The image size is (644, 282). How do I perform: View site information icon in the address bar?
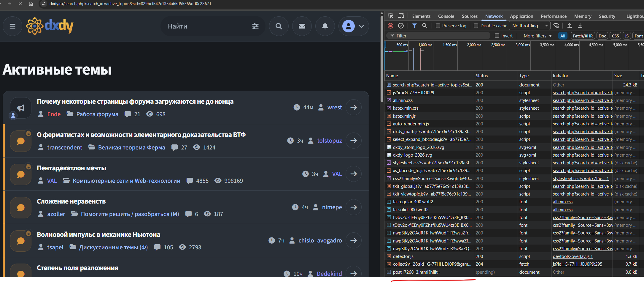[x=44, y=4]
